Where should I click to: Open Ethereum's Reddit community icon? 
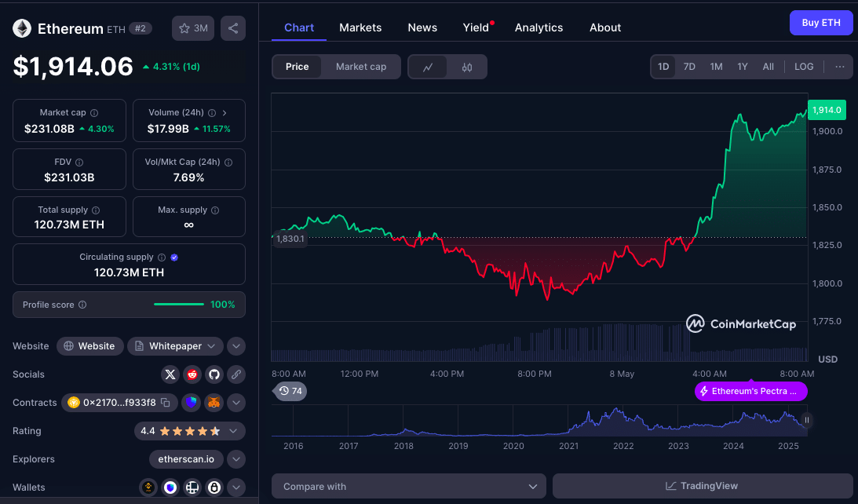(192, 374)
